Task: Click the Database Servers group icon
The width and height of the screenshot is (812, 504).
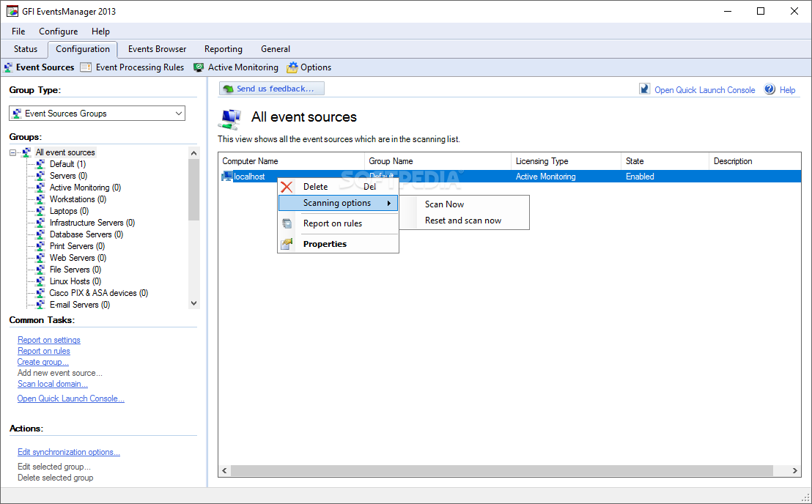Action: pos(40,234)
